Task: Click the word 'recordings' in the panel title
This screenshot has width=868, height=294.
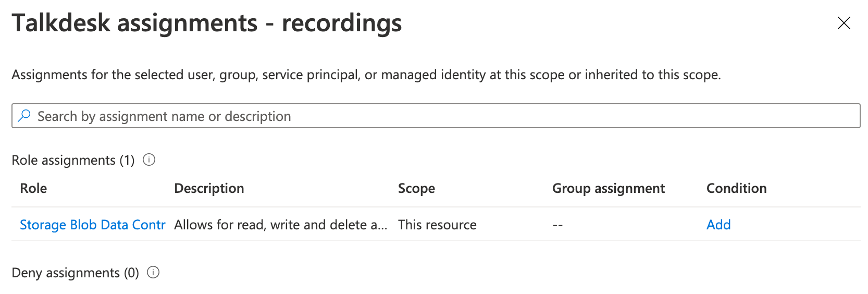Action: point(342,23)
